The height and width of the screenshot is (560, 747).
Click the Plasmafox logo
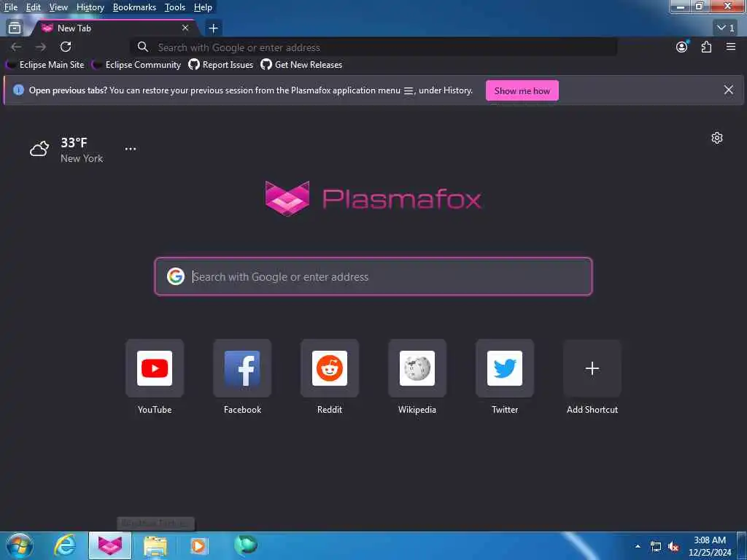[373, 198]
